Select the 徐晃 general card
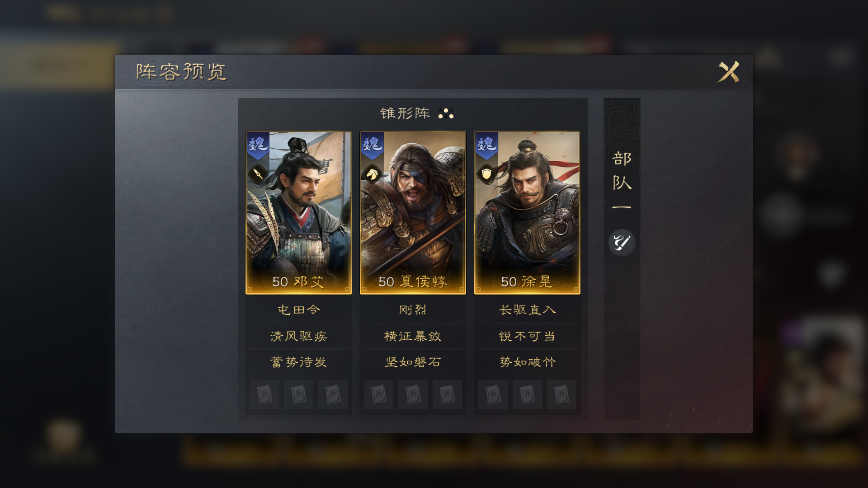Screen dimensions: 868x488 pyautogui.click(x=527, y=213)
